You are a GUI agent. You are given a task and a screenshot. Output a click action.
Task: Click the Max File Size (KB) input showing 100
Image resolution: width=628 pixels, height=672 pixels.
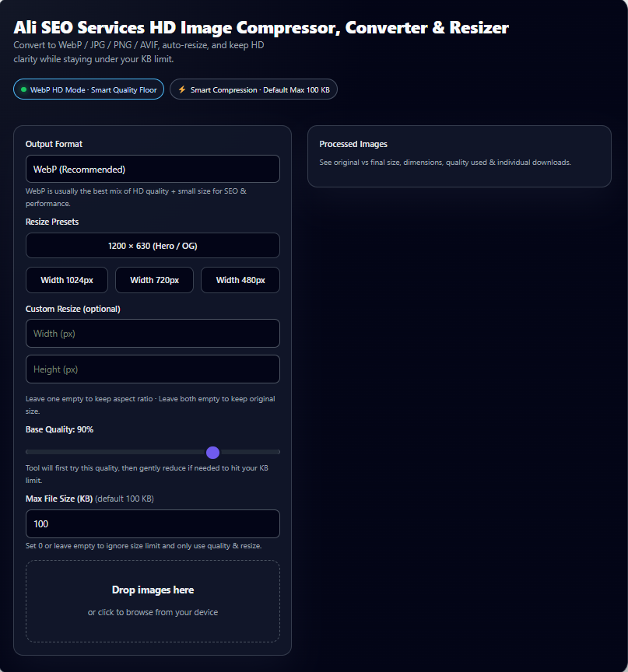[153, 523]
